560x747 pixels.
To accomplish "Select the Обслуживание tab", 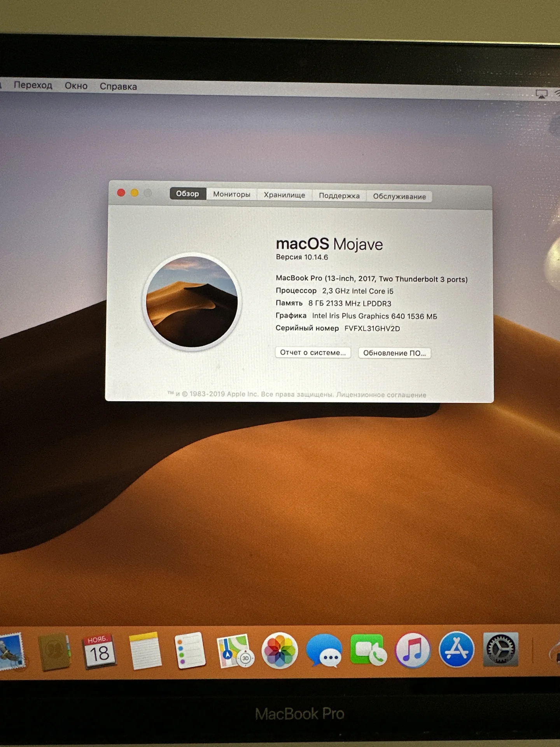I will 400,196.
